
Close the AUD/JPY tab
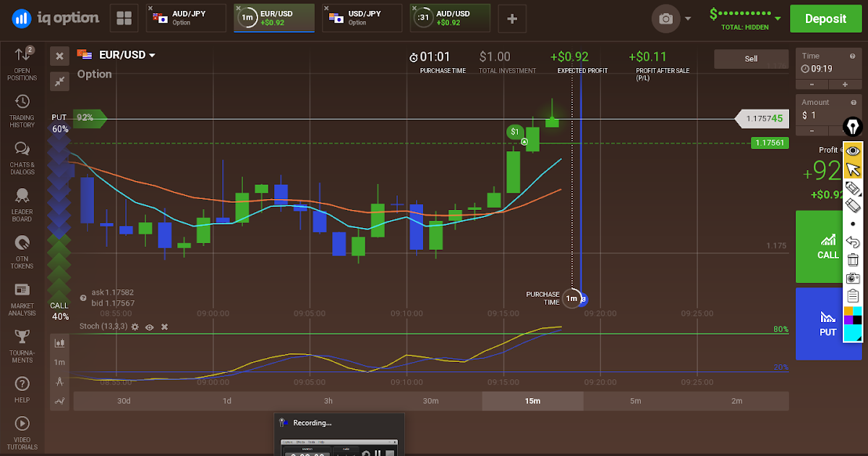coord(150,9)
